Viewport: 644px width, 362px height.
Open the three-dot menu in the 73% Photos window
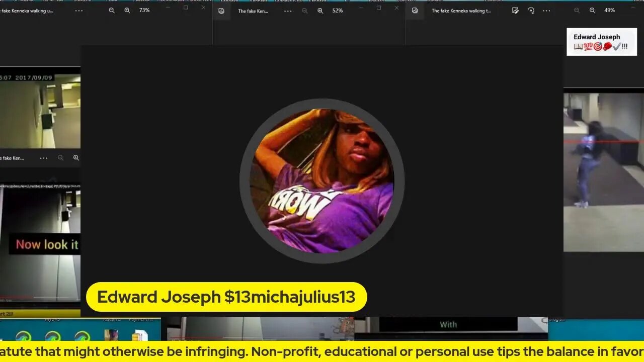tap(79, 11)
